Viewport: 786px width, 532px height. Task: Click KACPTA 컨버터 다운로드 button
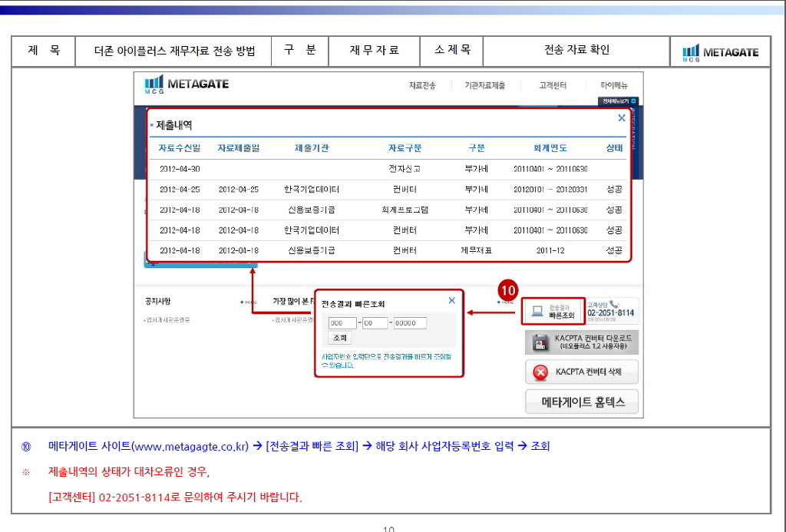pos(582,342)
